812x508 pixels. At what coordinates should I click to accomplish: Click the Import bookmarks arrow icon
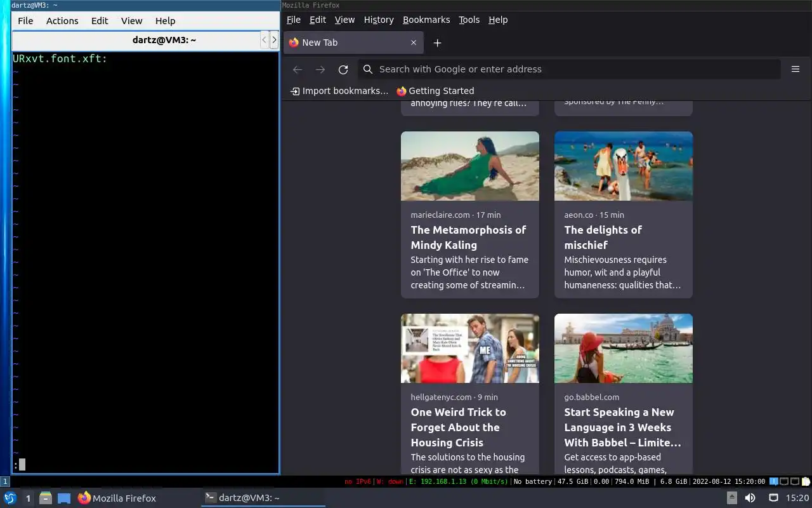click(x=295, y=91)
